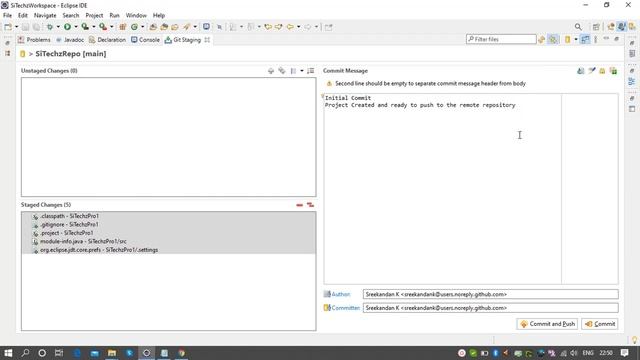Click the Refresh icon beside Filter files
The width and height of the screenshot is (640, 360).
542,40
